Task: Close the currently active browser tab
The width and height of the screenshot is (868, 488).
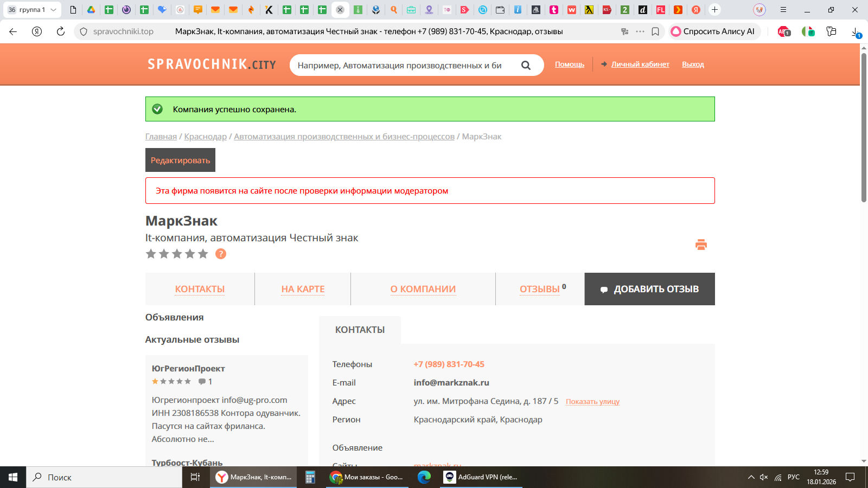Action: [x=340, y=10]
